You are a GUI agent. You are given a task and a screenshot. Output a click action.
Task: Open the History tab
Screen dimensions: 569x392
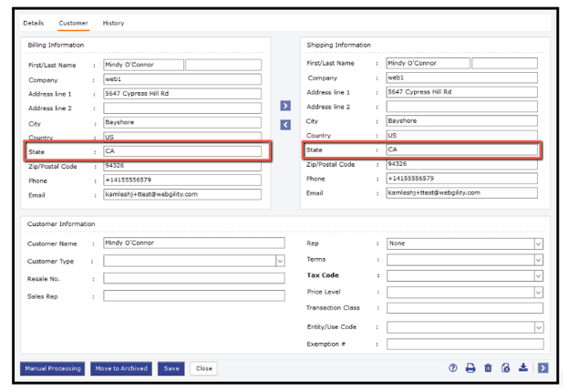pyautogui.click(x=114, y=23)
